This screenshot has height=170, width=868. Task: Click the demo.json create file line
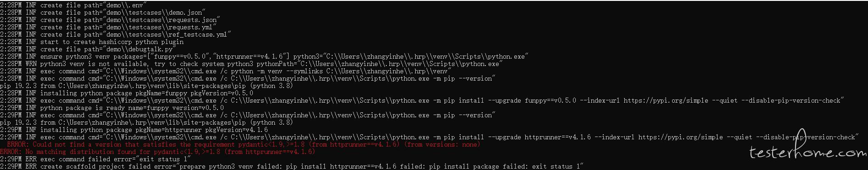tap(103, 12)
